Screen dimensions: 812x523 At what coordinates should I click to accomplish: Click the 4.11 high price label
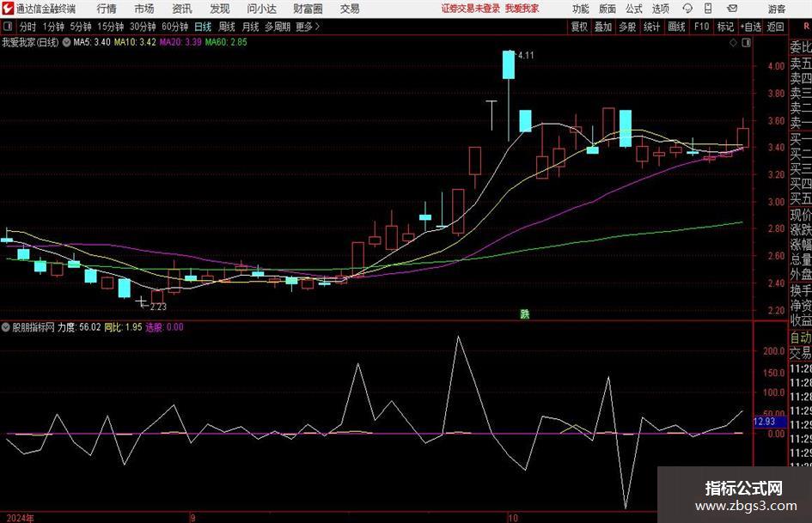pyautogui.click(x=525, y=55)
